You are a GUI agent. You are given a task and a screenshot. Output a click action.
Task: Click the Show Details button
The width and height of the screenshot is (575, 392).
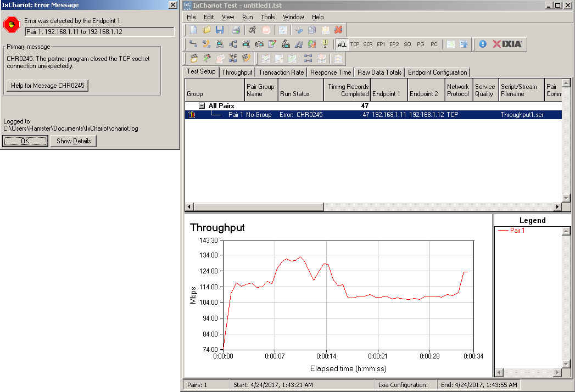[74, 141]
